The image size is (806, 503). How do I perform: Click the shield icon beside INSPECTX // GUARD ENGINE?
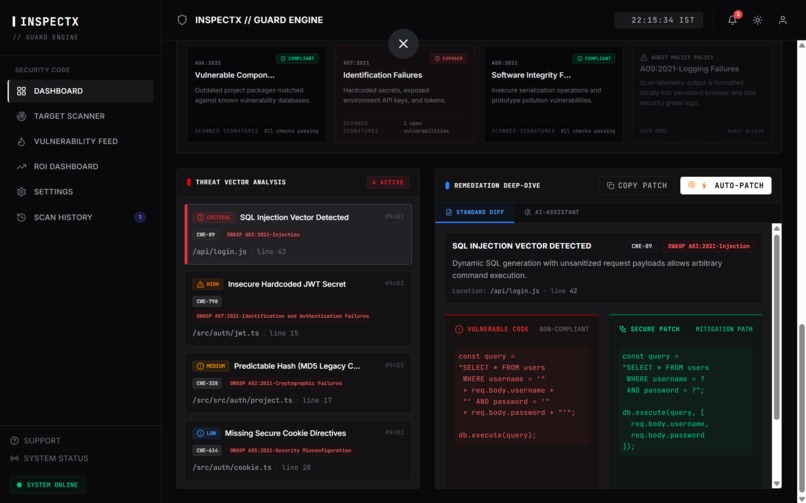182,20
